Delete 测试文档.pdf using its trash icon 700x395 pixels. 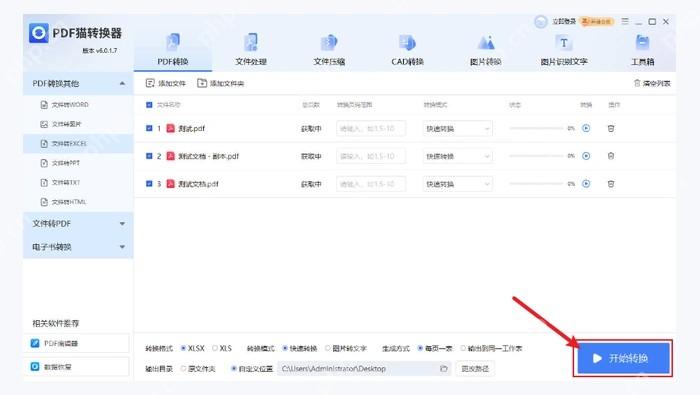[611, 184]
